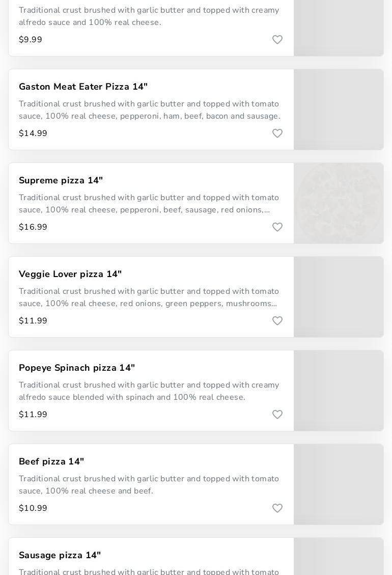
Task: Expand truncated Veggie Lover description text
Action: pyautogui.click(x=149, y=297)
